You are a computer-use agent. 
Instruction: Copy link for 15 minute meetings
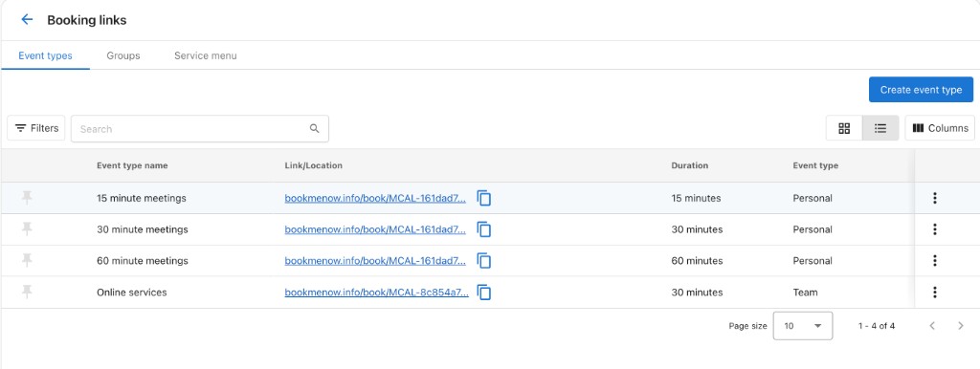pyautogui.click(x=483, y=198)
